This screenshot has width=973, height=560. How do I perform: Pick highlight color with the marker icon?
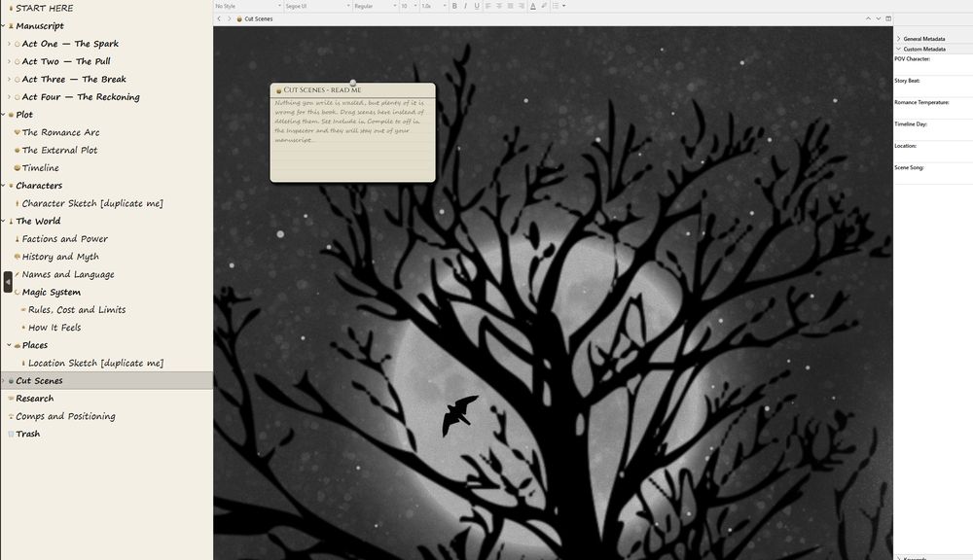tap(544, 6)
